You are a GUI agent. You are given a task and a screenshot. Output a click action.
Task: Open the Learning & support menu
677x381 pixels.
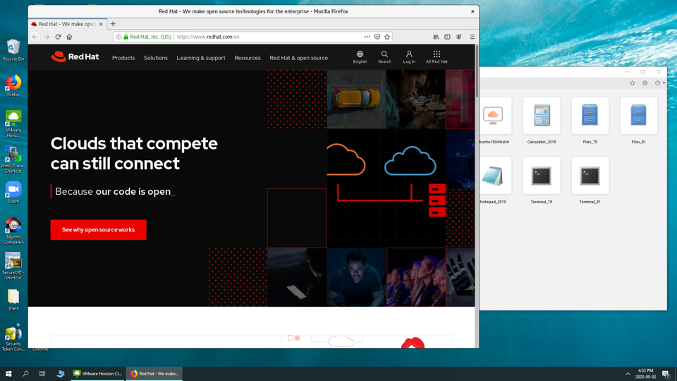click(x=201, y=58)
